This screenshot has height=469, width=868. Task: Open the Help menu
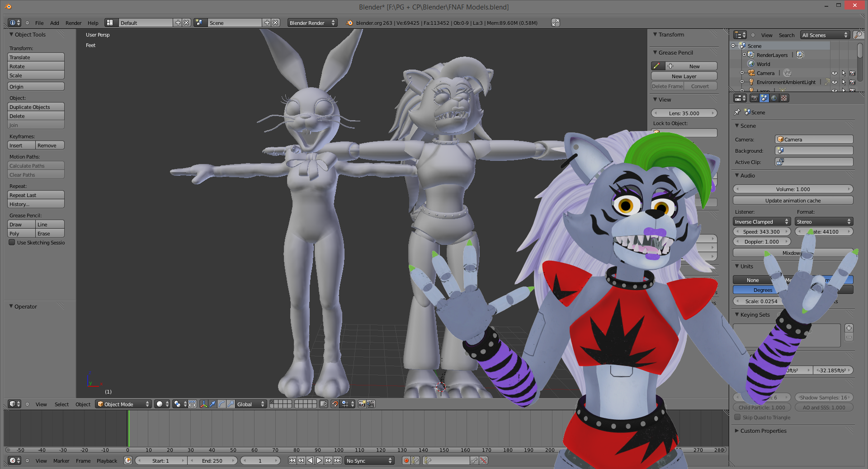[93, 23]
